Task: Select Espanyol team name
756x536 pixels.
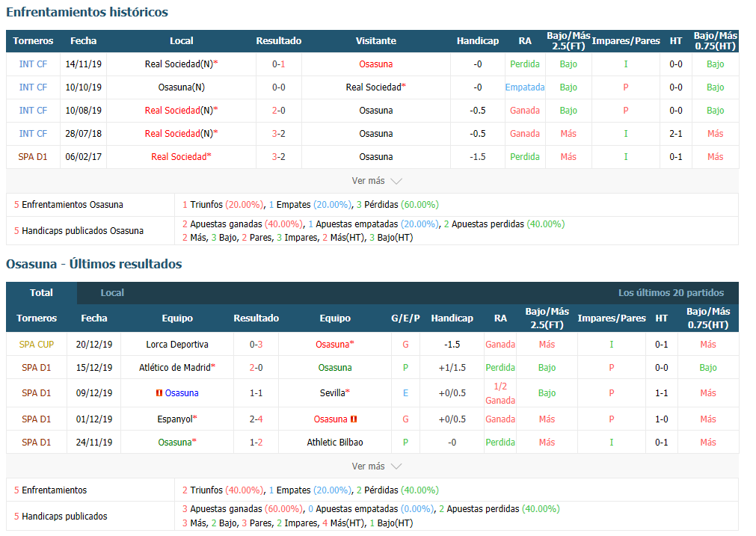Action: (x=175, y=419)
